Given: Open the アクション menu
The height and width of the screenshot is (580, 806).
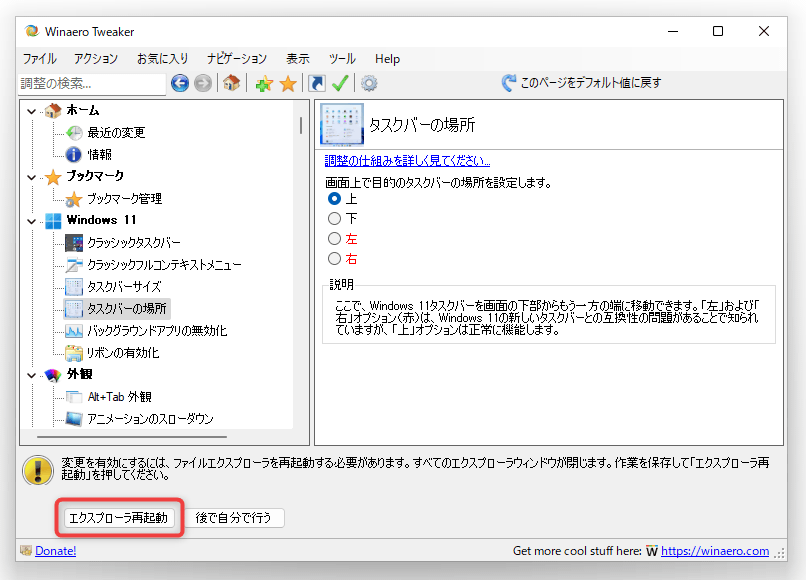Looking at the screenshot, I should (96, 59).
